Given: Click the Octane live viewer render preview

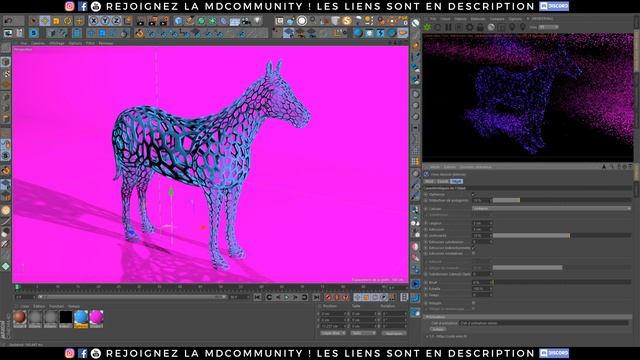Looking at the screenshot, I should [528, 97].
